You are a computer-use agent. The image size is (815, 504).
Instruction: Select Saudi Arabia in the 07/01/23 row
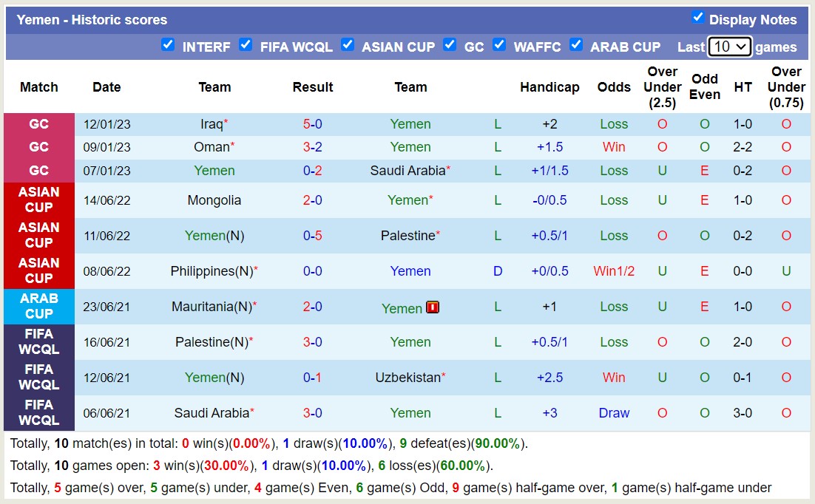point(407,171)
